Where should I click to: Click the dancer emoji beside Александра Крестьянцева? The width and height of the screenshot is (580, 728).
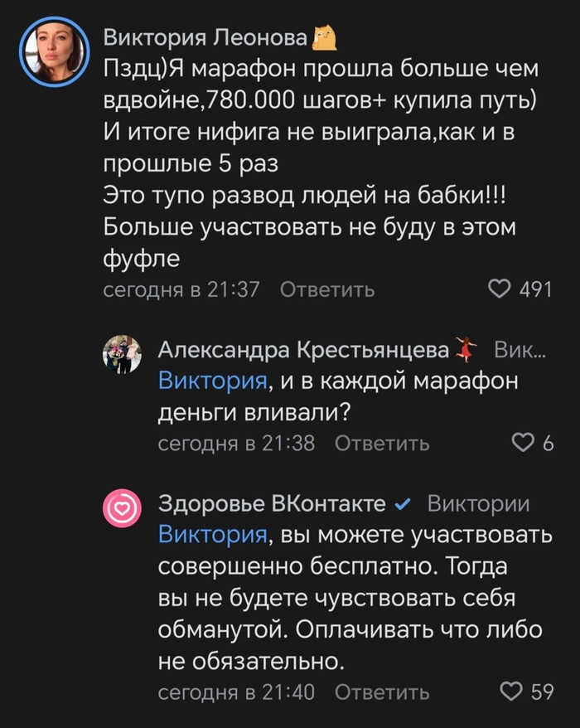[x=468, y=350]
